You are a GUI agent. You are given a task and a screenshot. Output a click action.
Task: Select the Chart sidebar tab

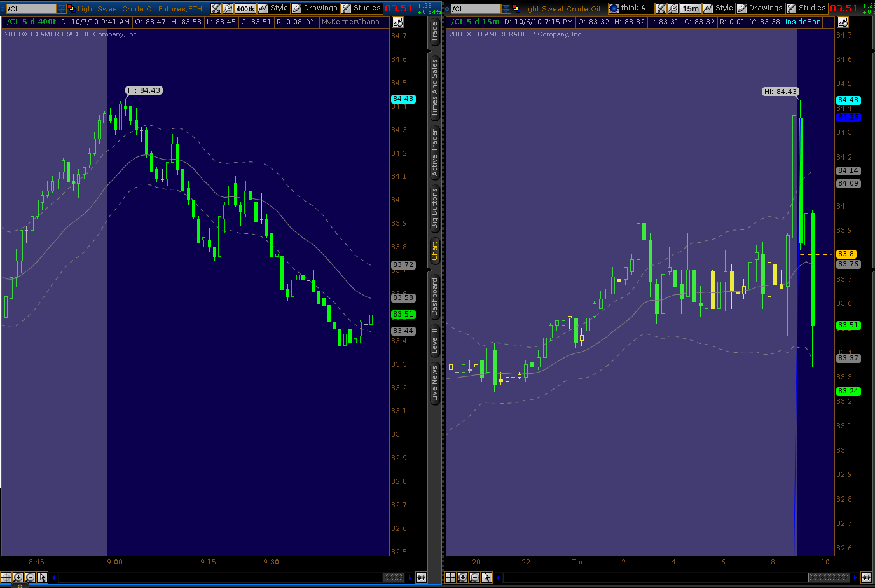coord(435,250)
